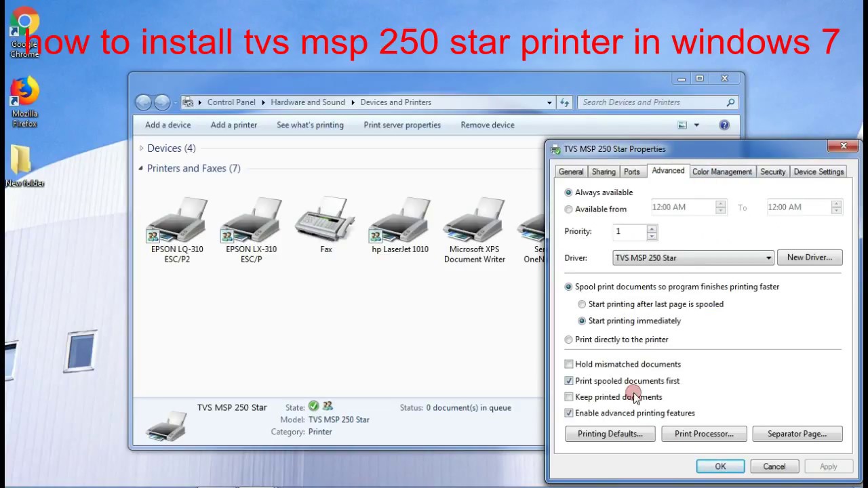
Task: Switch to the Sharing tab
Action: 604,172
